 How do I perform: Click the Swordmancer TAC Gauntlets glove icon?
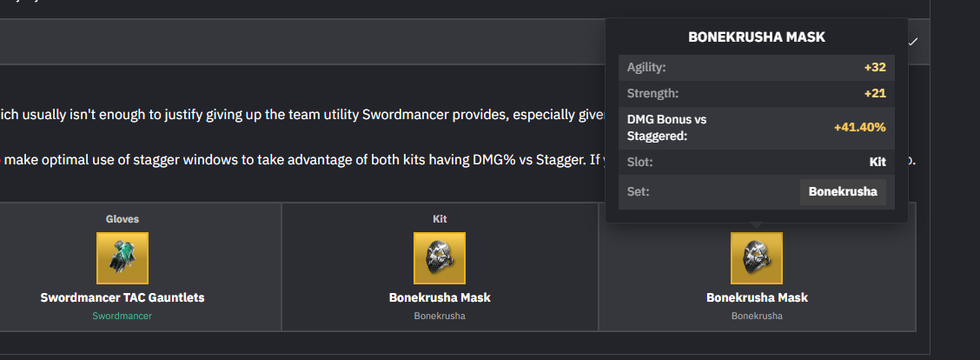click(122, 258)
